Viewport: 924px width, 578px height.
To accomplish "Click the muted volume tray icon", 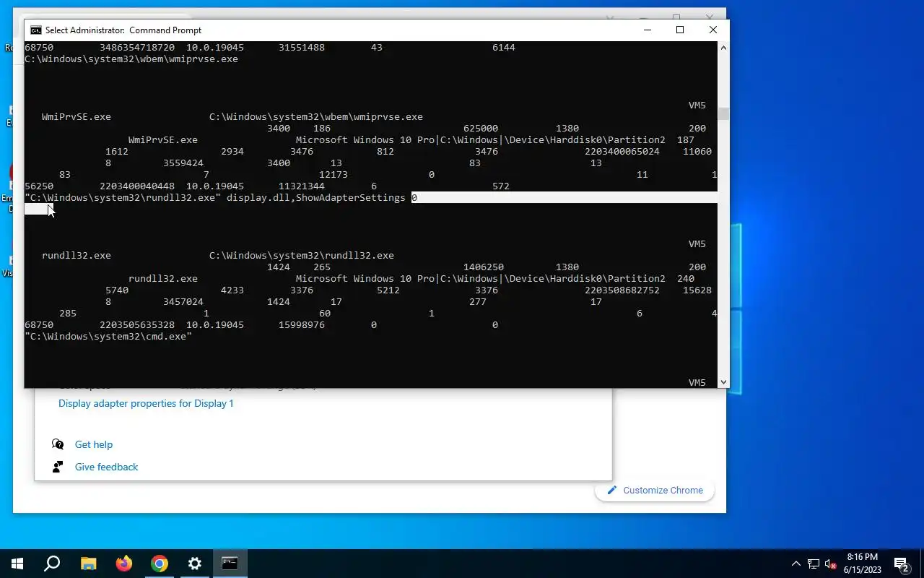I will pos(831,564).
